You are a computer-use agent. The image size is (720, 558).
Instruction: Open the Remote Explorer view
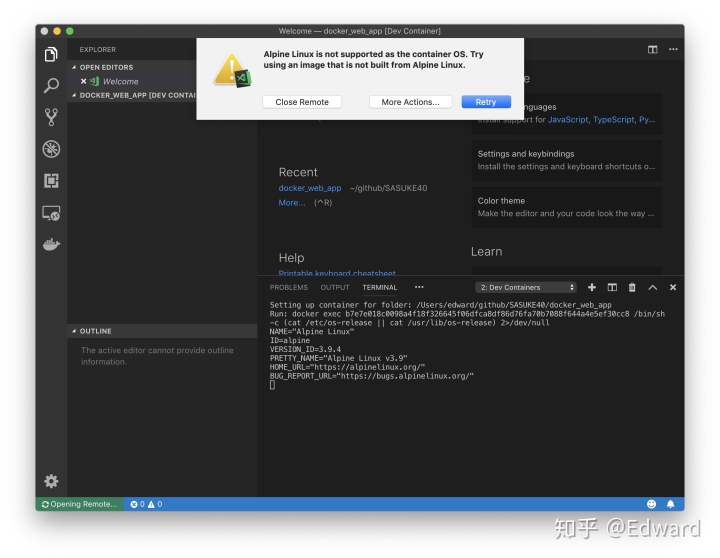[51, 213]
